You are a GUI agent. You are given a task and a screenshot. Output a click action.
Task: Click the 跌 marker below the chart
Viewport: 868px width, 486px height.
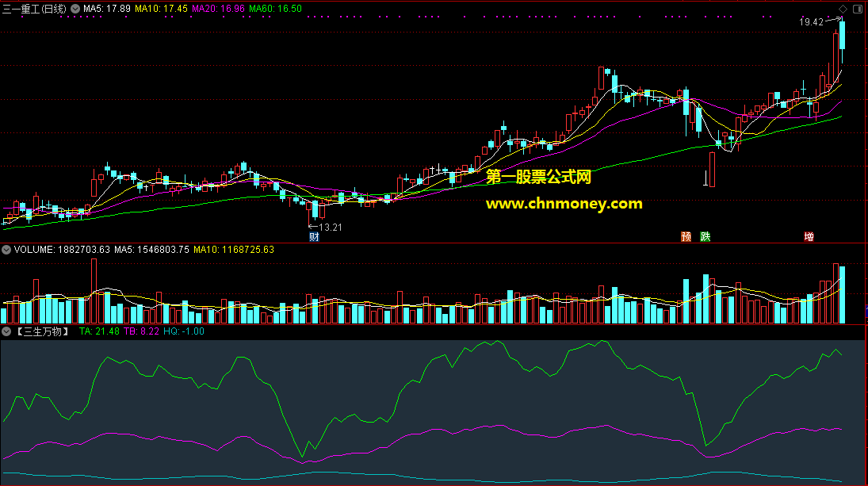click(705, 237)
